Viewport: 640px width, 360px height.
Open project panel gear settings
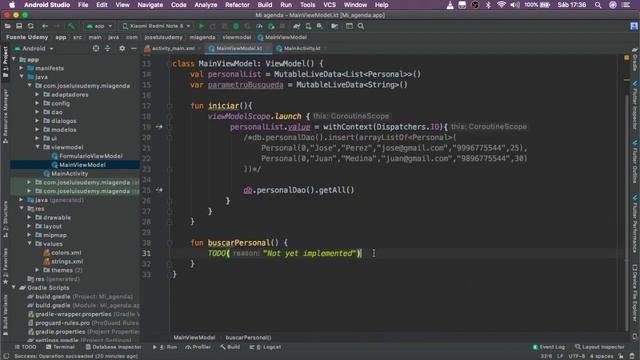point(122,48)
